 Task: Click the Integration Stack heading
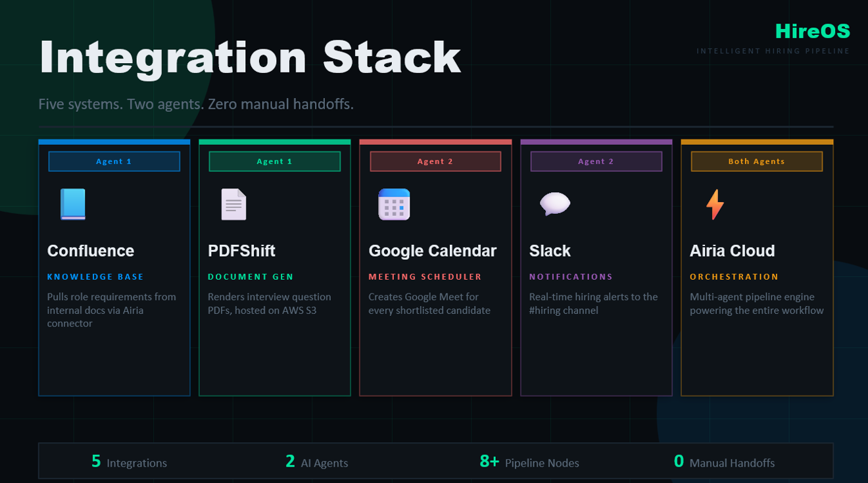tap(250, 57)
